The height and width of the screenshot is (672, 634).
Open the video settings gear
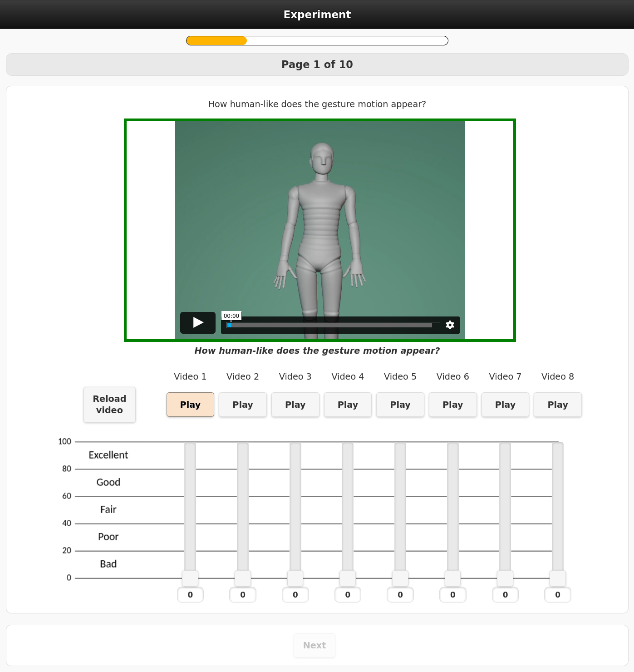(450, 325)
